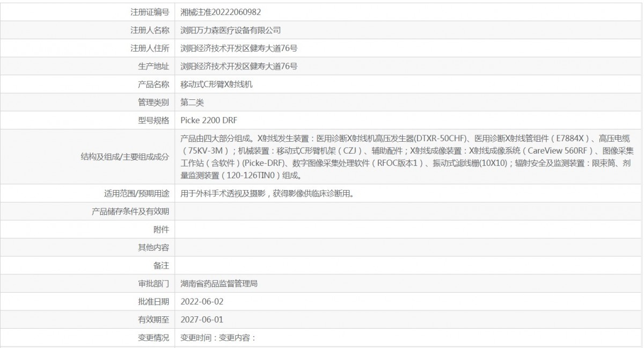
Task: Select the 注册人住所 label
Action: (150, 48)
